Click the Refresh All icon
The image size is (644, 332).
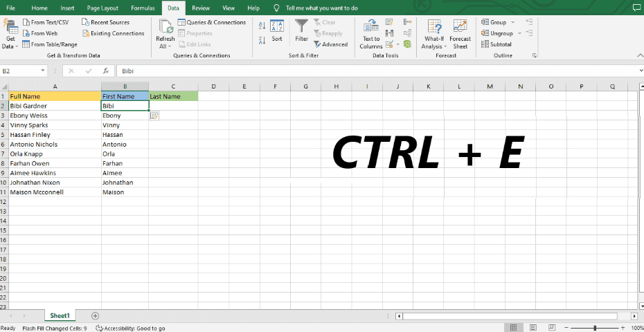(x=166, y=27)
